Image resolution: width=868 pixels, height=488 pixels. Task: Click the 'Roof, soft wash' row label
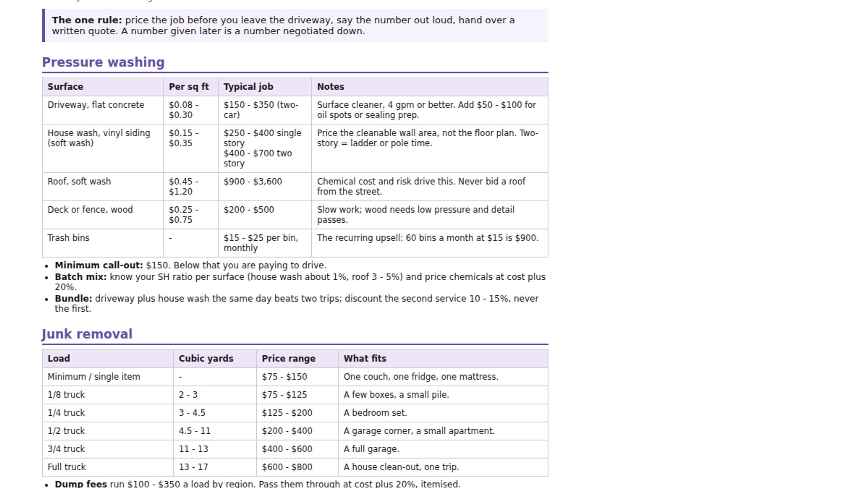[x=79, y=182]
